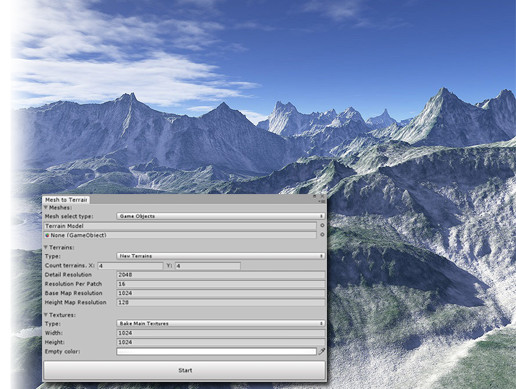
Task: Open object picker for None (GameObject)
Action: click(322, 235)
